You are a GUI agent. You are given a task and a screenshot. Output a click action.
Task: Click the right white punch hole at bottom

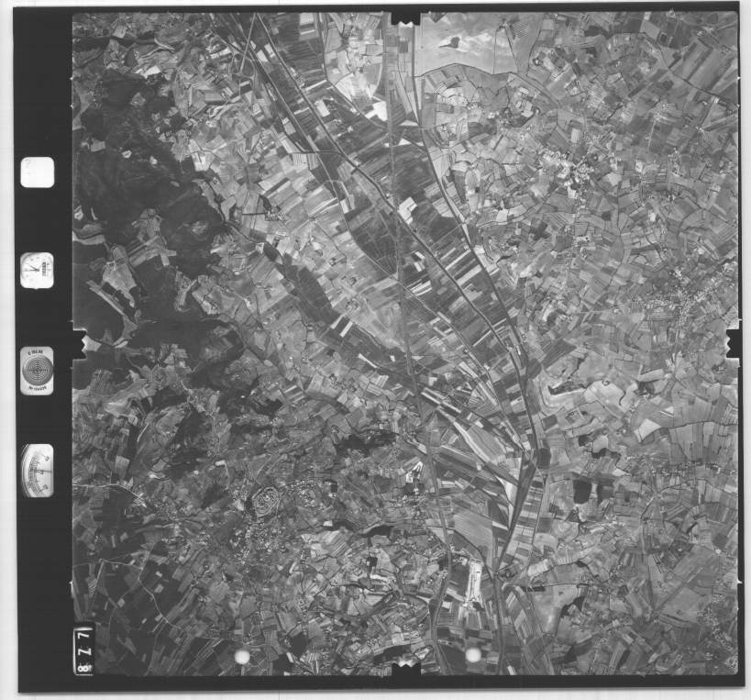coord(473,654)
